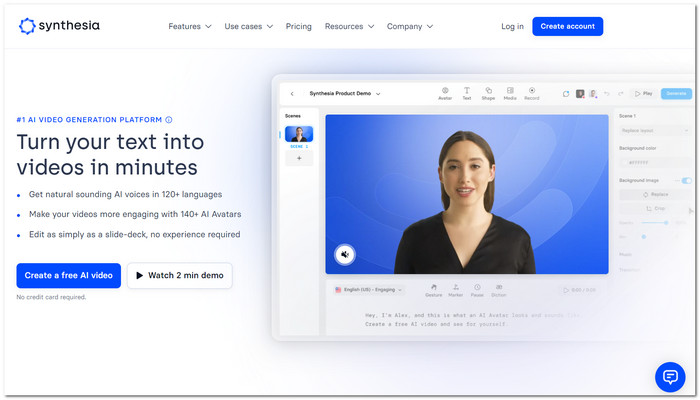This screenshot has height=400, width=700.
Task: Open the Replace layout dropdown
Action: [x=654, y=130]
